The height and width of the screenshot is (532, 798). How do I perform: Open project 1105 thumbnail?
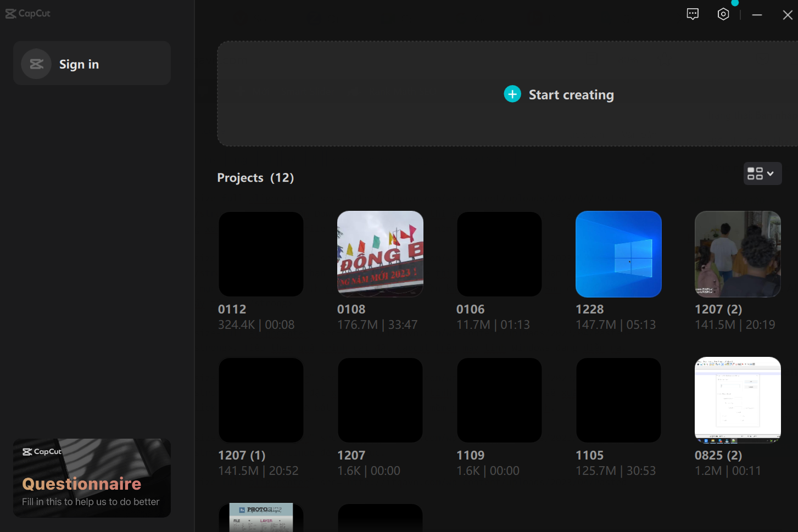tap(618, 400)
